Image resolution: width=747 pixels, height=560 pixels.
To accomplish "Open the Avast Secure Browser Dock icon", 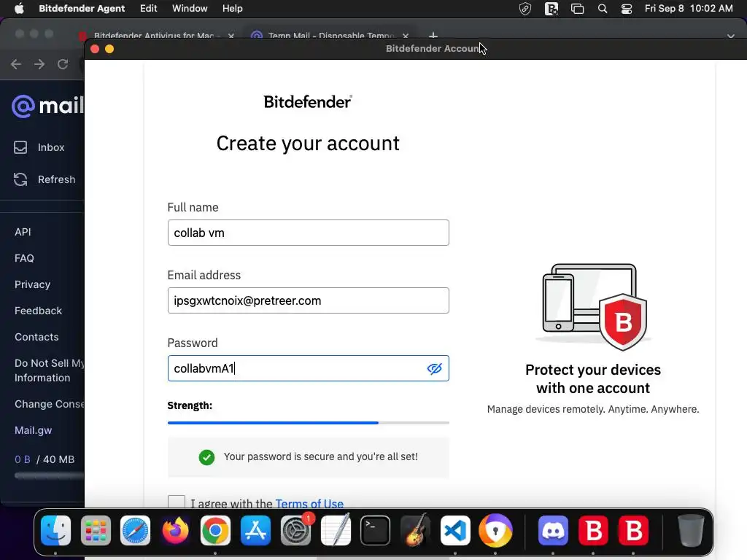I will 495,530.
